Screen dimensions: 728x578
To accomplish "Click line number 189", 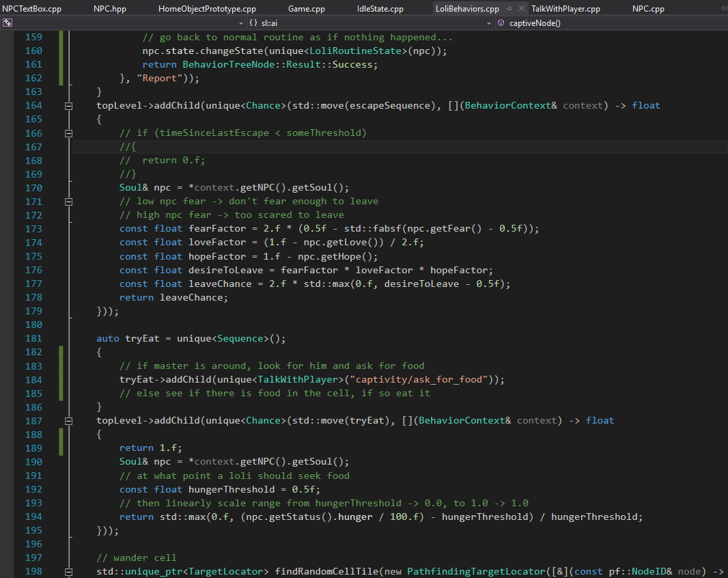I will [33, 448].
